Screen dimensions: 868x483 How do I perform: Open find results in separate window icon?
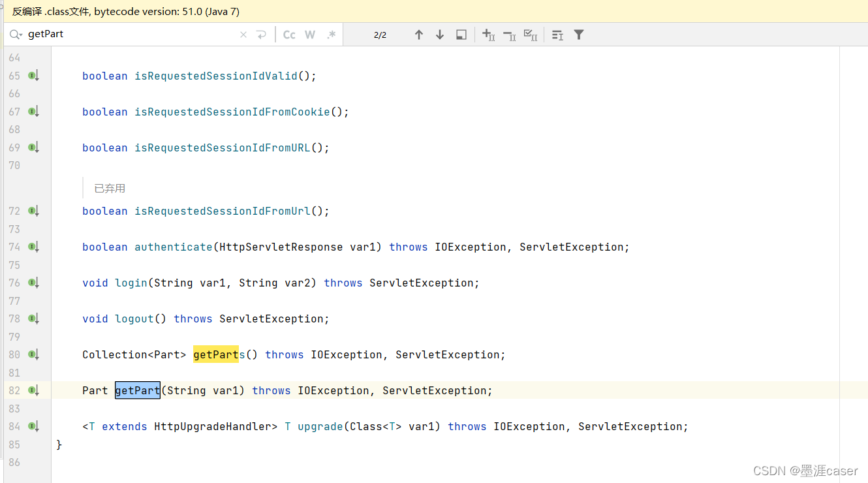pos(461,34)
